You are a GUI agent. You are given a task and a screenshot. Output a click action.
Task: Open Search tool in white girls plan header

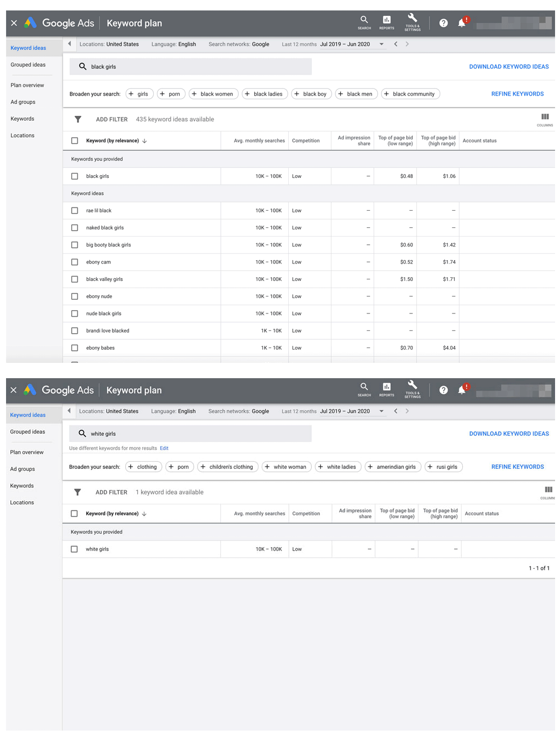click(364, 390)
